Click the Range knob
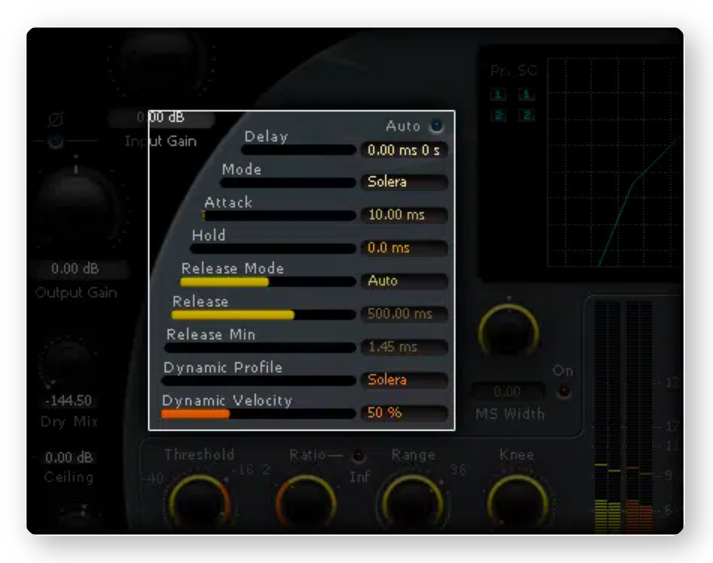The width and height of the screenshot is (713, 563). click(413, 504)
